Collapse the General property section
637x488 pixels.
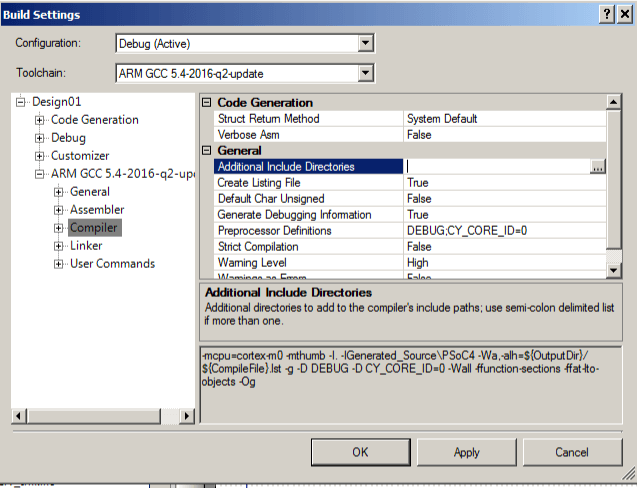207,150
